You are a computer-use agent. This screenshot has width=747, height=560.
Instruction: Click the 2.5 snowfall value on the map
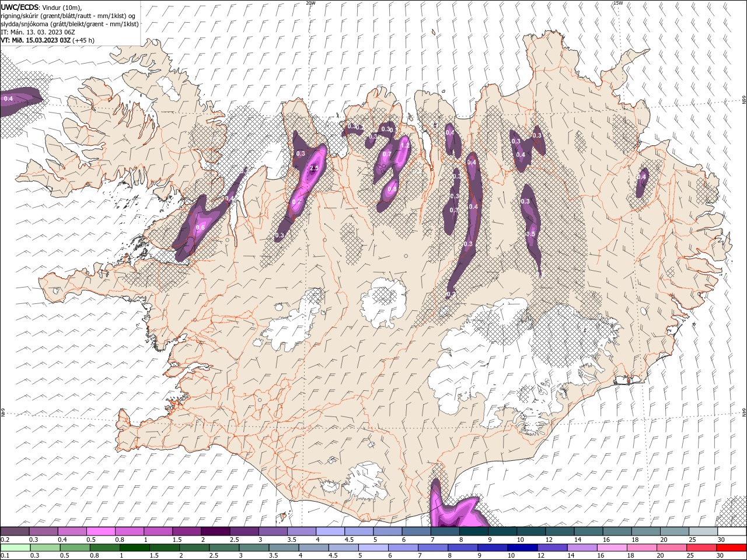[x=314, y=168]
